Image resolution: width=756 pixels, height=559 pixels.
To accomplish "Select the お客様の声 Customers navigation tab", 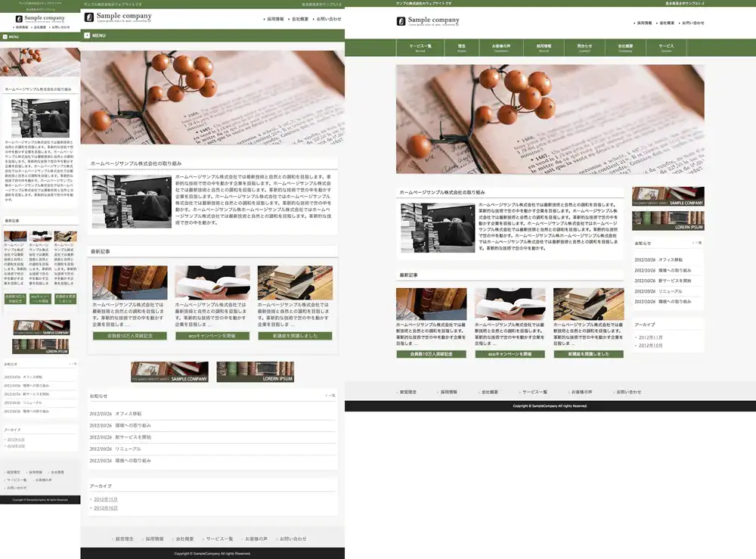I will [x=500, y=48].
